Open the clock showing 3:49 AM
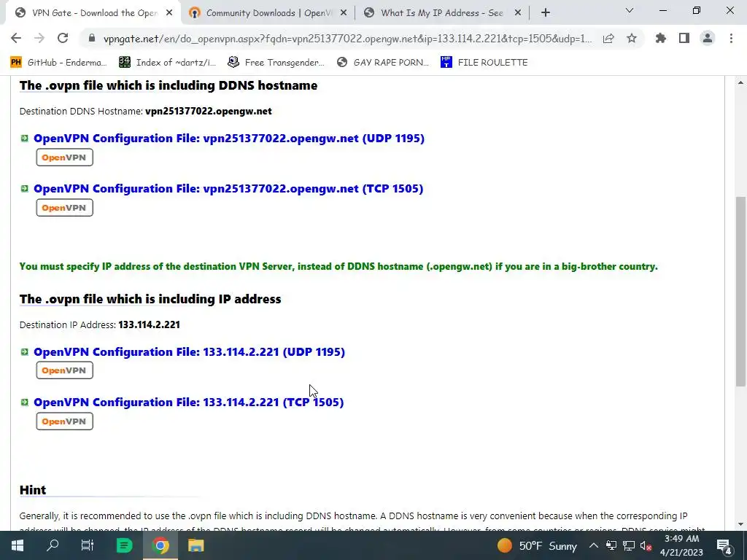This screenshot has height=560, width=747. coord(681,545)
